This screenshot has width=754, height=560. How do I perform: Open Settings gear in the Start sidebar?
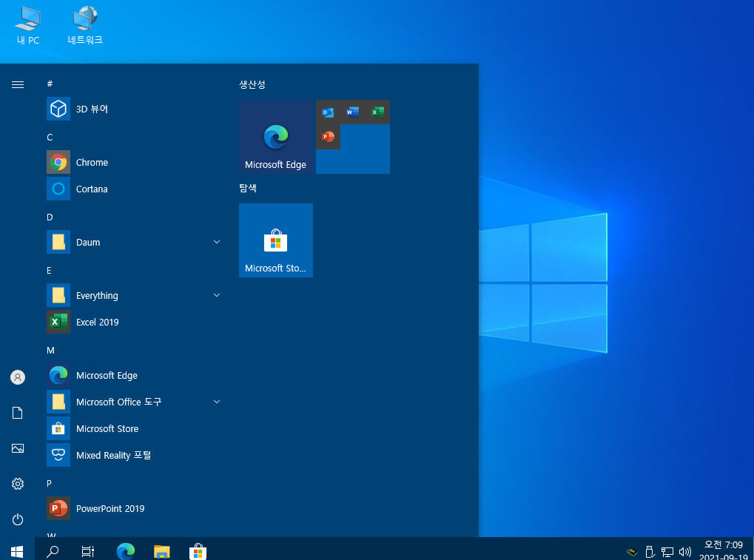click(x=18, y=484)
